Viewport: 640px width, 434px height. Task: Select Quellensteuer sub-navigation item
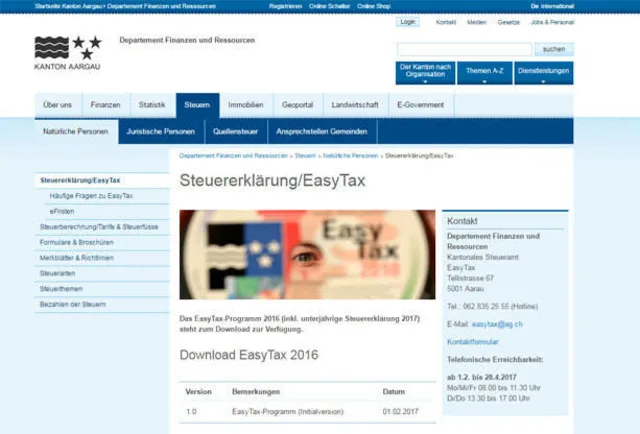236,131
